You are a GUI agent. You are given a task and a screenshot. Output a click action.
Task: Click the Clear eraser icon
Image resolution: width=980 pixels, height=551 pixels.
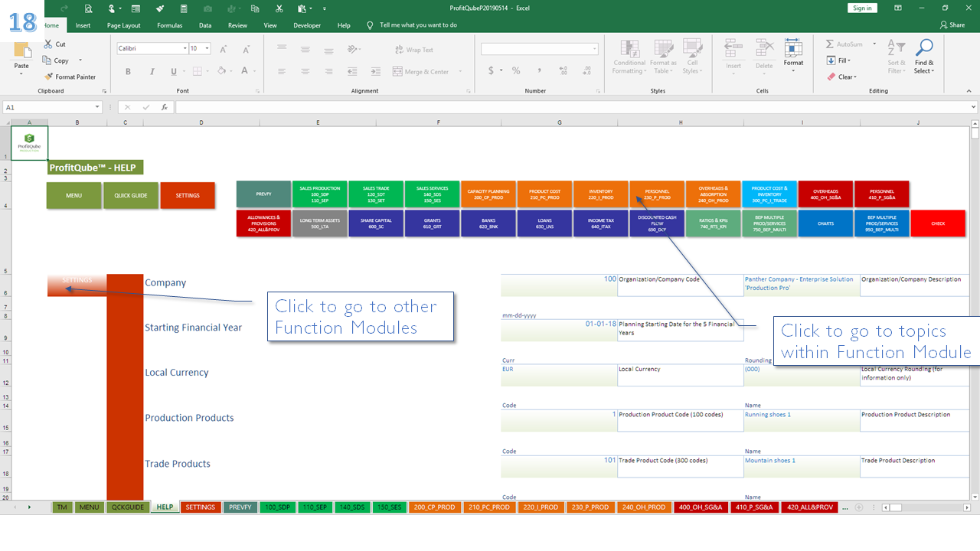click(x=831, y=77)
